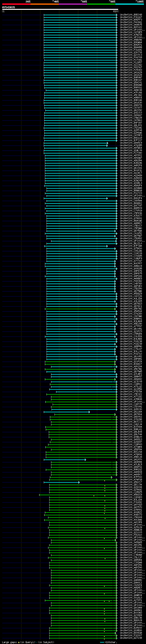Image resolution: width=146 pixels, height=644 pixels.
Task: Click the =100char scale legend
Action: point(108,642)
